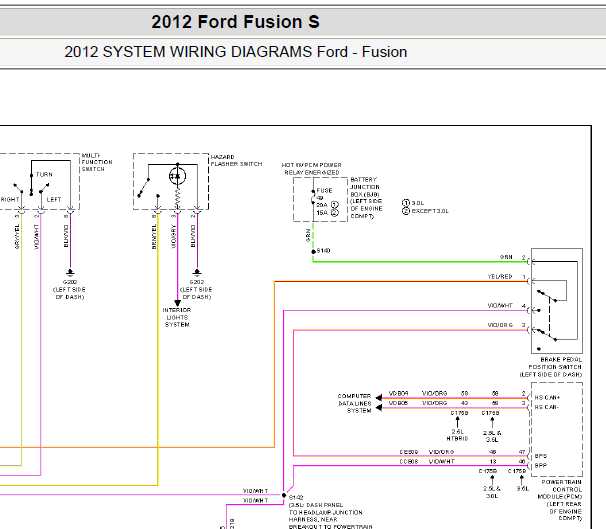606x529 pixels.
Task: Select the CE509 circuit code
Action: (409, 452)
